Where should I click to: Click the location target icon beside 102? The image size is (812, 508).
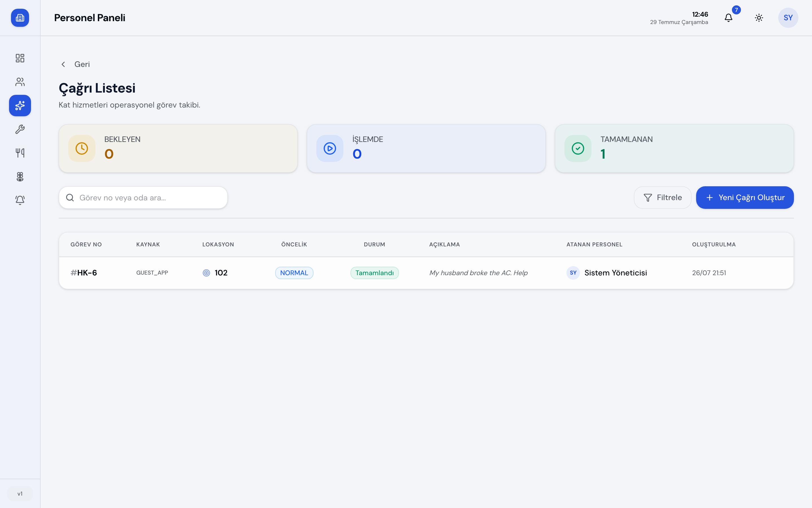(x=206, y=273)
